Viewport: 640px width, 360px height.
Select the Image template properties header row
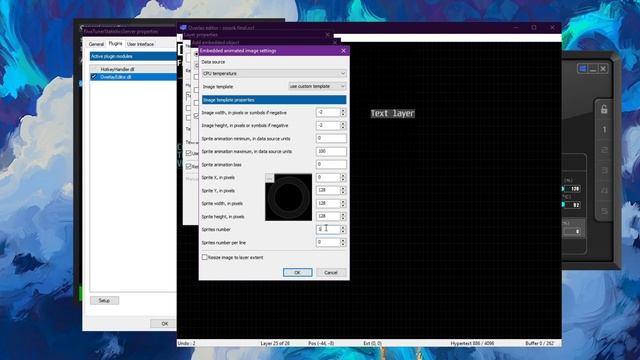[x=274, y=100]
